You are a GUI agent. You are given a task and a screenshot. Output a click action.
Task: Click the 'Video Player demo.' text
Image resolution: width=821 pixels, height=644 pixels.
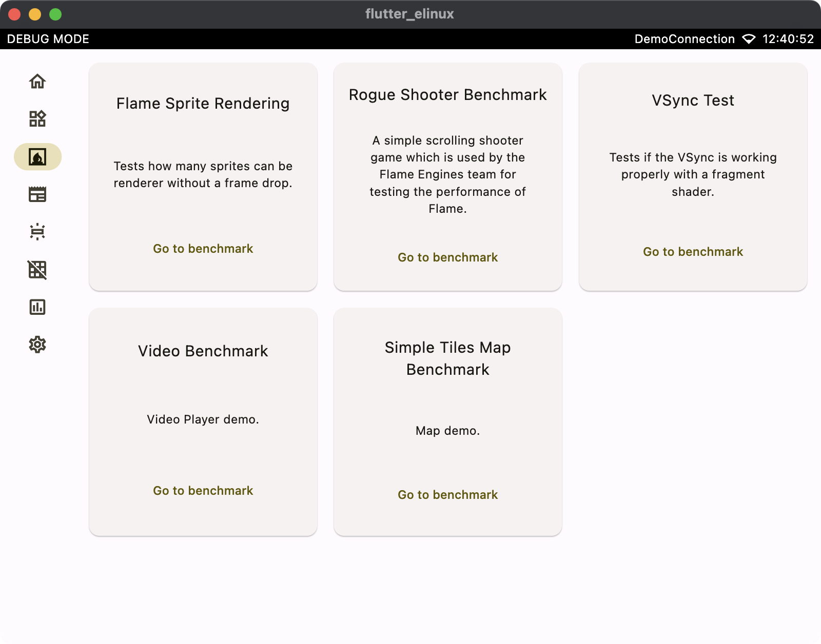(203, 419)
